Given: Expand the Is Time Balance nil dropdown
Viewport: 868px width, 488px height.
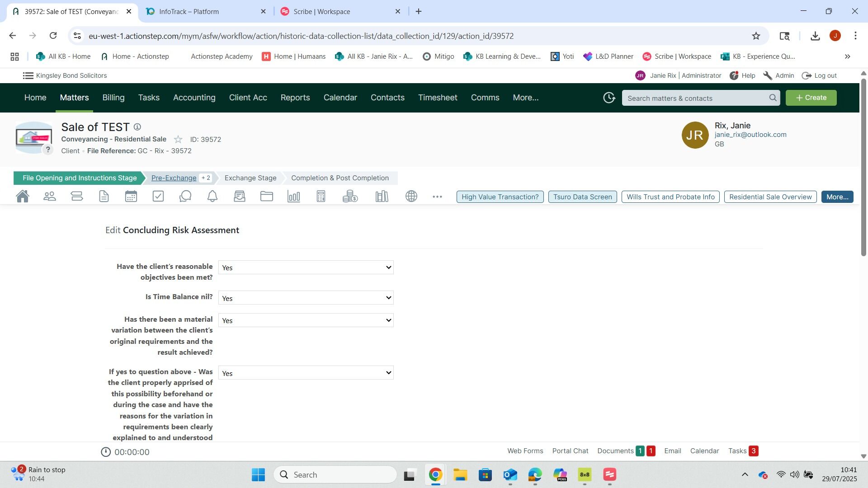Looking at the screenshot, I should (x=306, y=298).
